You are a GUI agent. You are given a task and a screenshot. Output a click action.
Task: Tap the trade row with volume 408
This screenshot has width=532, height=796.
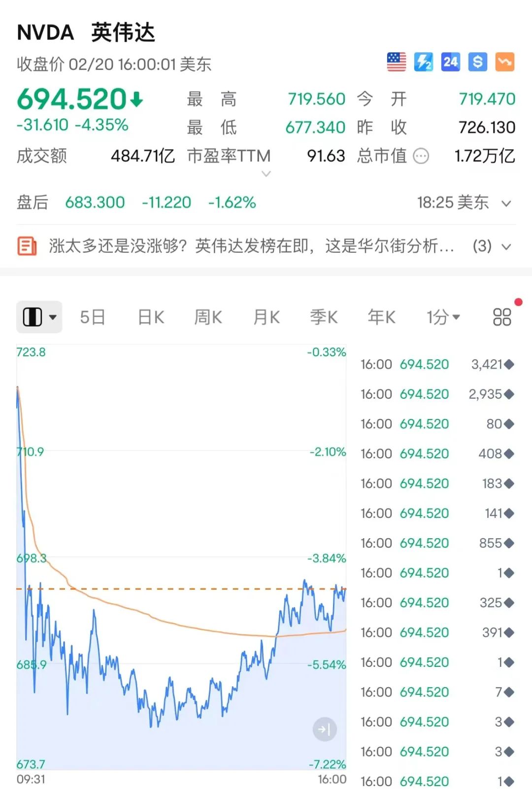[437, 454]
